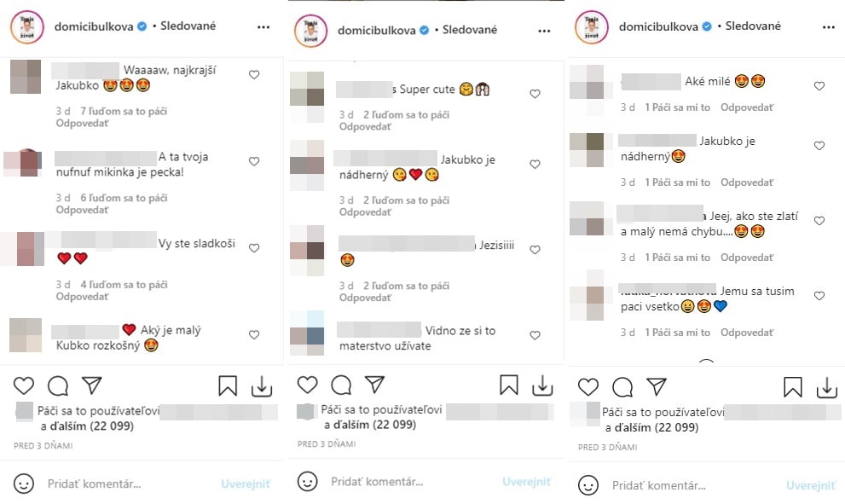
Task: Click download icon on right post
Action: click(827, 387)
